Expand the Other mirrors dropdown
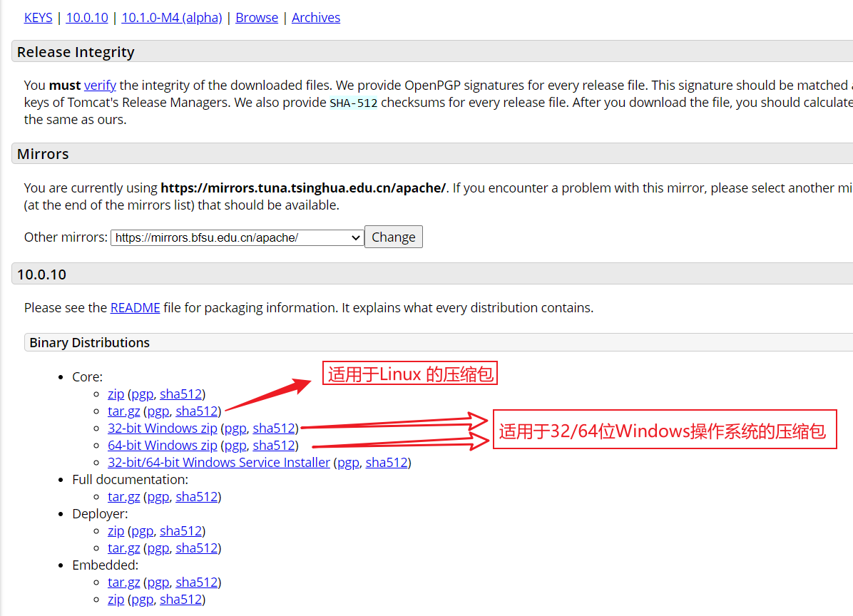The height and width of the screenshot is (616, 853). (237, 237)
